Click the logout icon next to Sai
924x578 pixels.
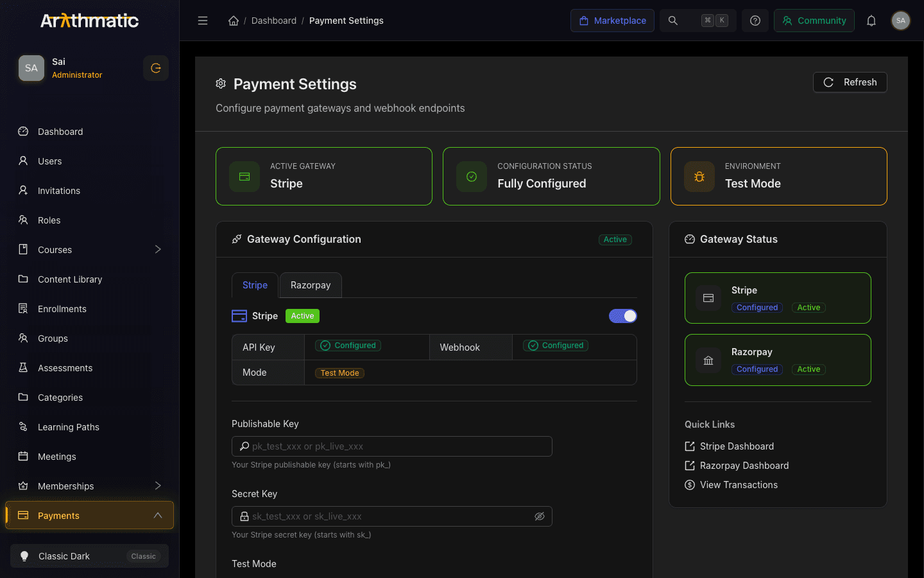click(156, 68)
